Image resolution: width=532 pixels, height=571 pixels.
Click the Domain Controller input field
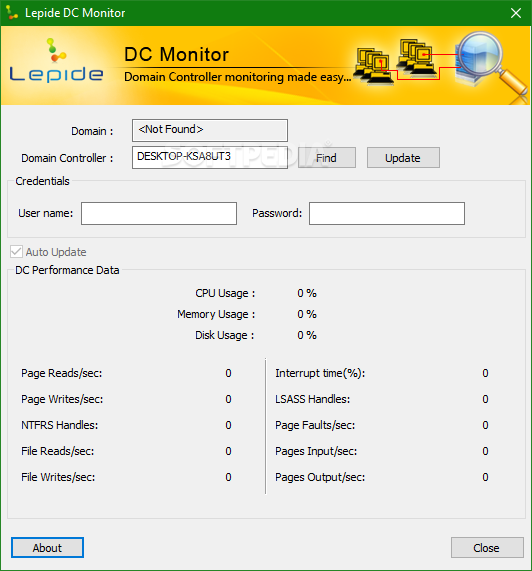(x=210, y=157)
